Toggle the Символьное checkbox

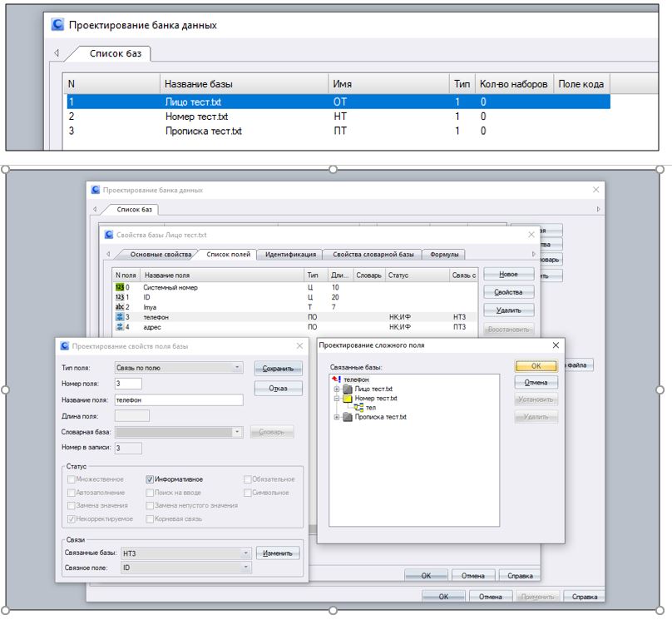tap(247, 493)
